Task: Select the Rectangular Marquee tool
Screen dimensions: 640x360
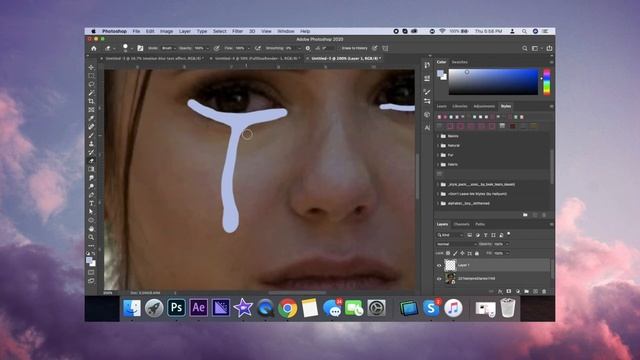Action: point(91,76)
